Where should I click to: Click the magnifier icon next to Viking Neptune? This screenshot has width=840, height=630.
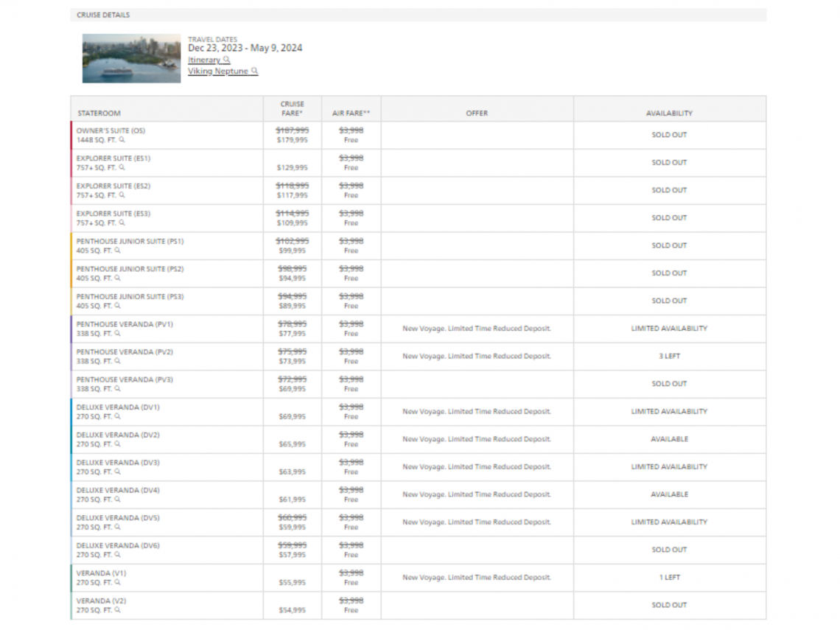(254, 71)
